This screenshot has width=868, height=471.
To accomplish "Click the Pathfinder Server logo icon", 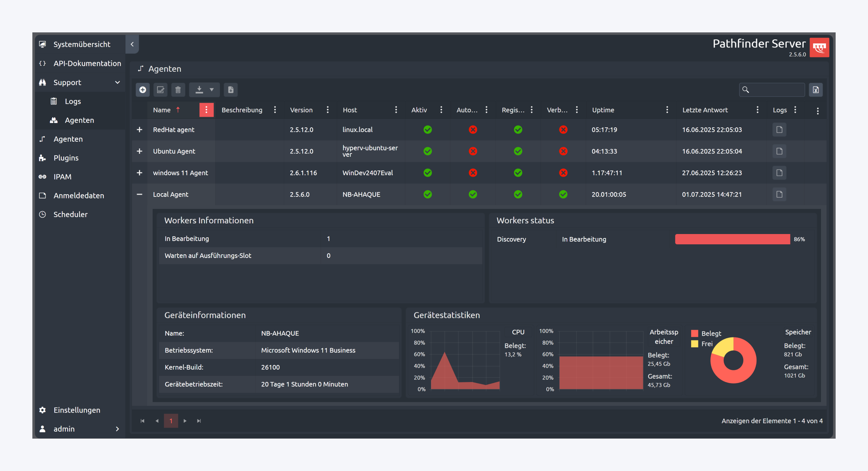I will tap(819, 47).
